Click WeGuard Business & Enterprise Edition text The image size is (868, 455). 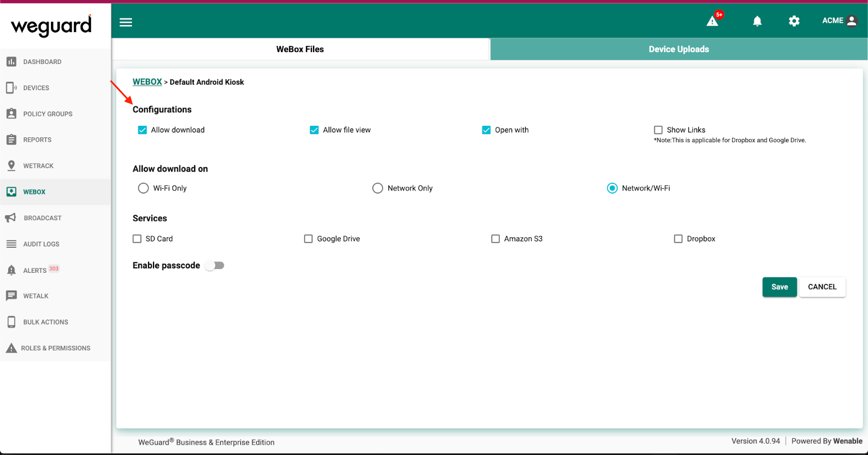tap(206, 442)
